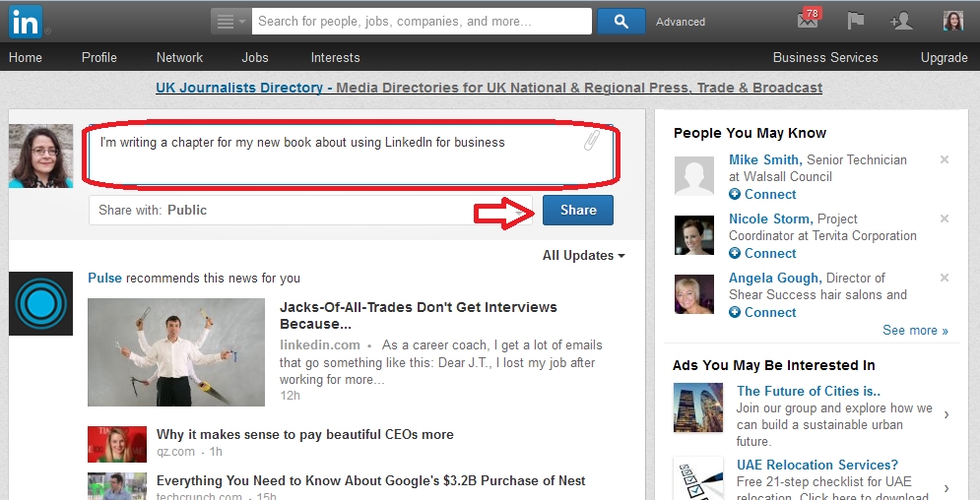Click the LinkedIn logo icon
Screen dimensions: 980x500
[x=25, y=21]
